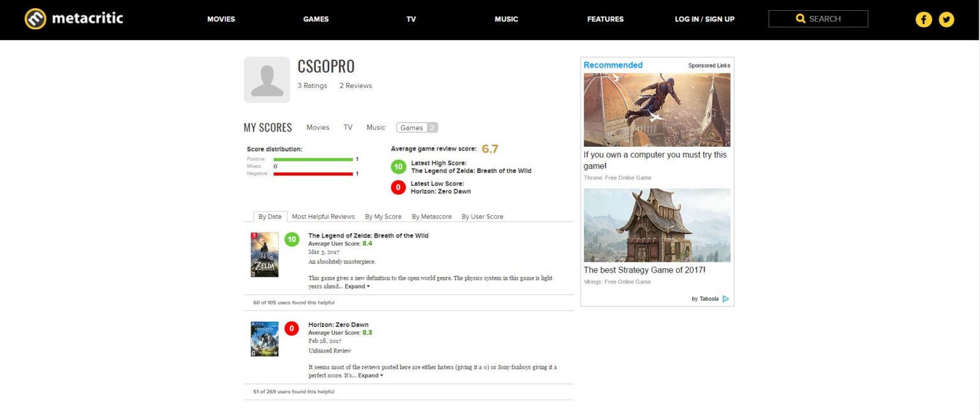This screenshot has height=415, width=980.
Task: Sort reviews By User Score
Action: [x=482, y=216]
